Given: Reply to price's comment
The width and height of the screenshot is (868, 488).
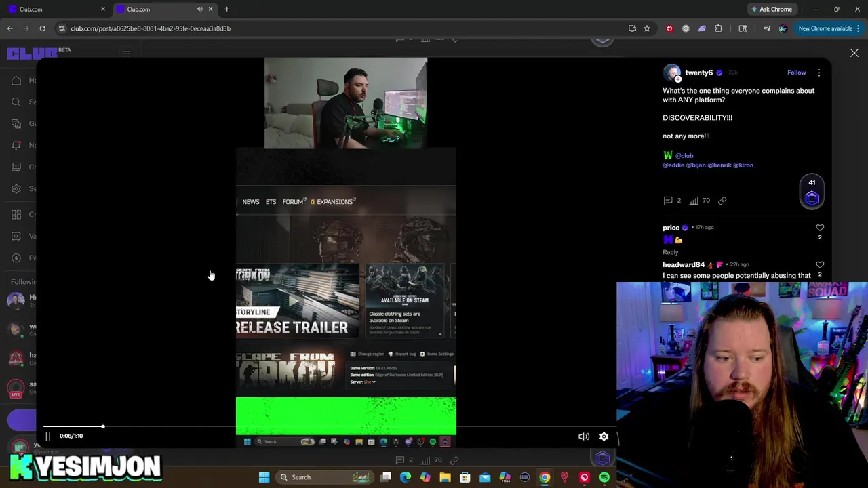Looking at the screenshot, I should tap(670, 252).
